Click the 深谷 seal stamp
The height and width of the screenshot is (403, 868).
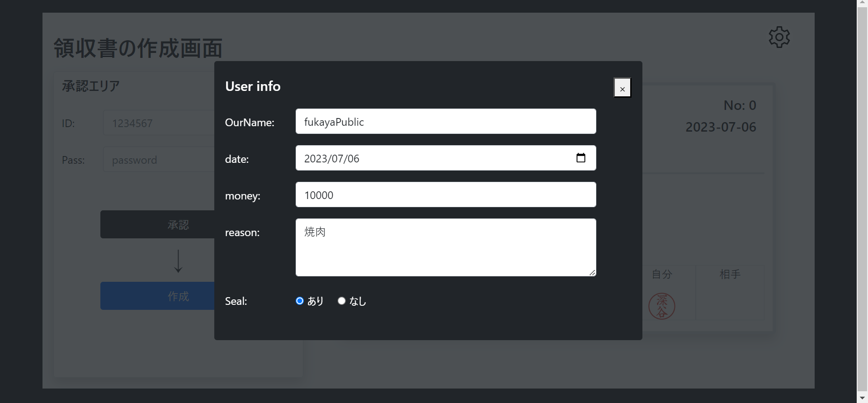pyautogui.click(x=662, y=306)
